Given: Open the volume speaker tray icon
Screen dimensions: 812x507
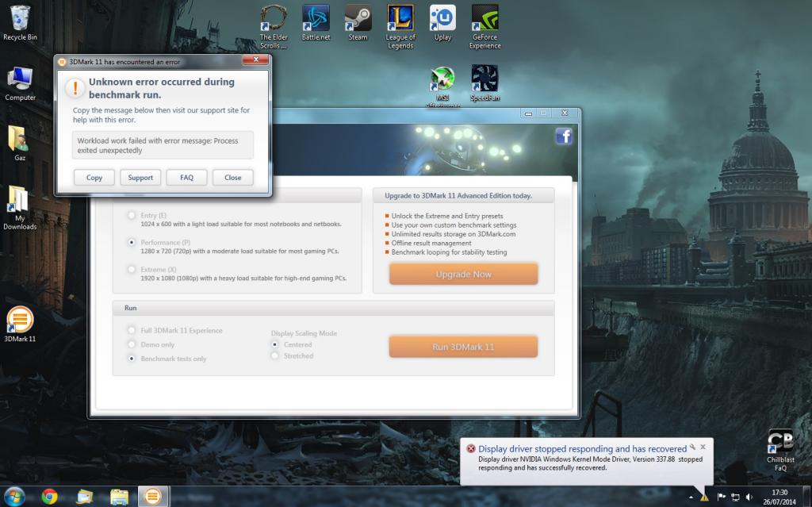Looking at the screenshot, I should point(749,497).
